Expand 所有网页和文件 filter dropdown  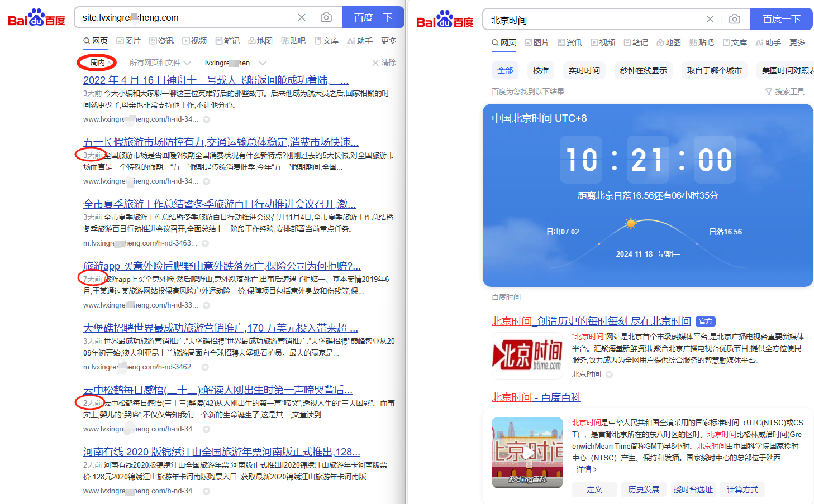(x=160, y=63)
